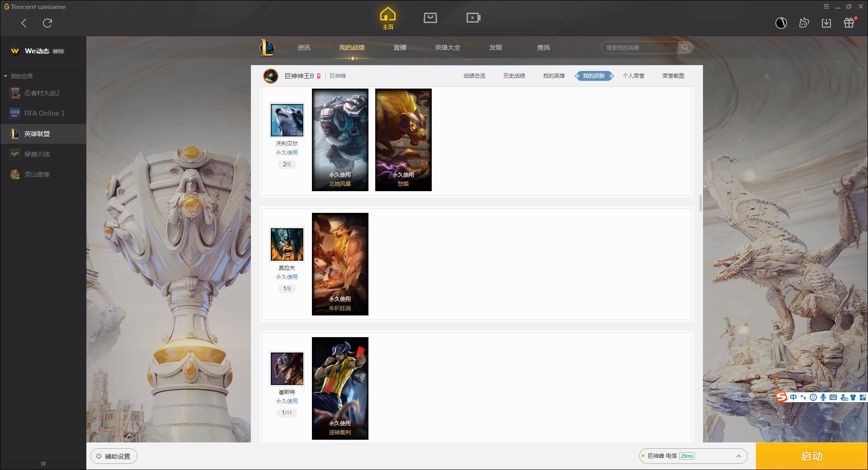
Task: Open the 牛扒狂战 skin card
Action: [x=340, y=264]
